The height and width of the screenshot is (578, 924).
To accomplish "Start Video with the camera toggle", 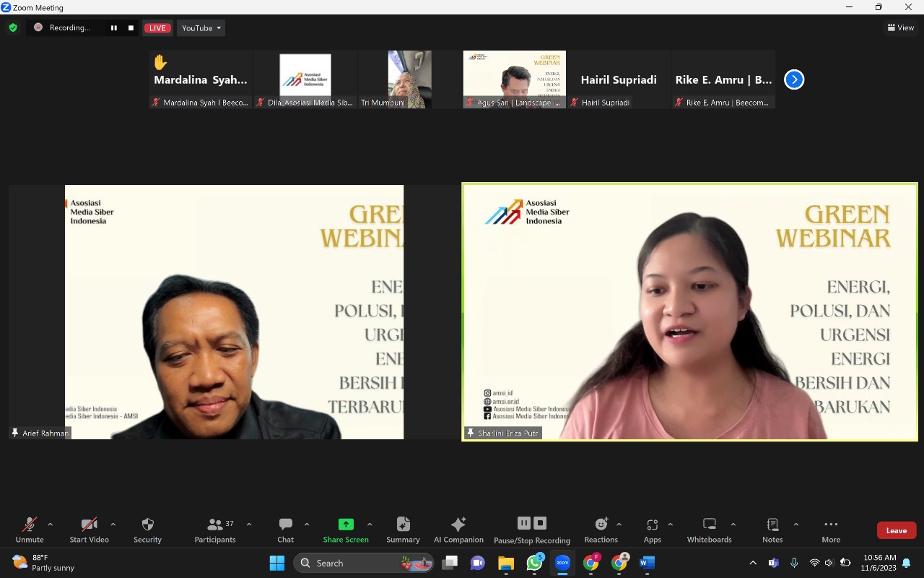I will tap(89, 525).
